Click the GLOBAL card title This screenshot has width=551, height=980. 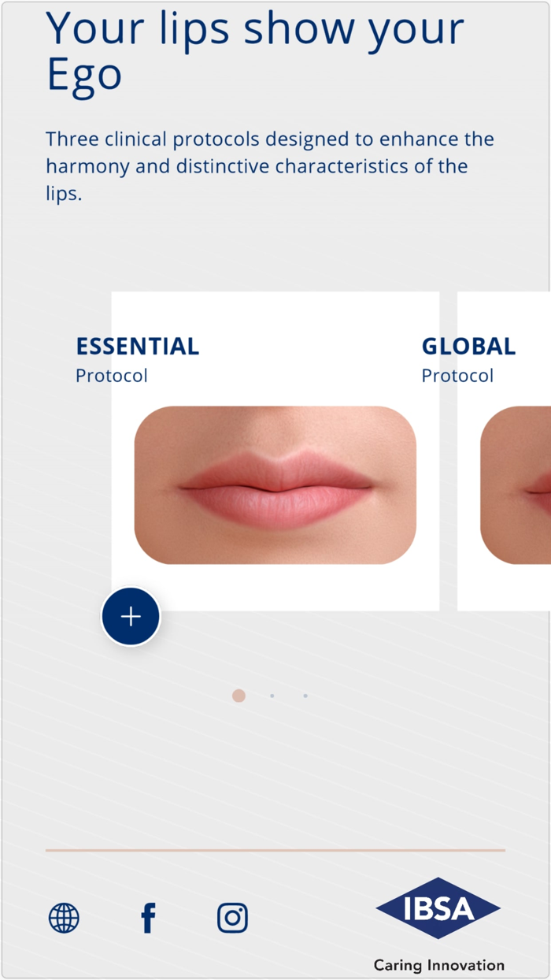click(x=468, y=346)
